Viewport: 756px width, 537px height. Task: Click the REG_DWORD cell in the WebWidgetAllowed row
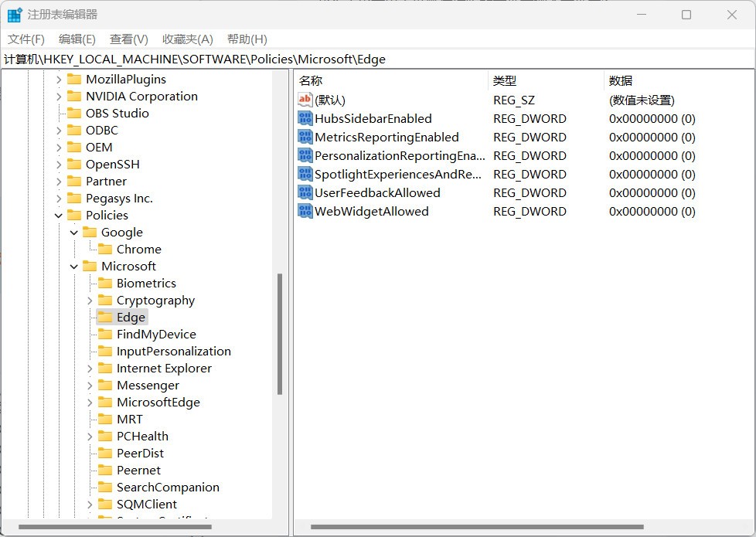[x=530, y=211]
